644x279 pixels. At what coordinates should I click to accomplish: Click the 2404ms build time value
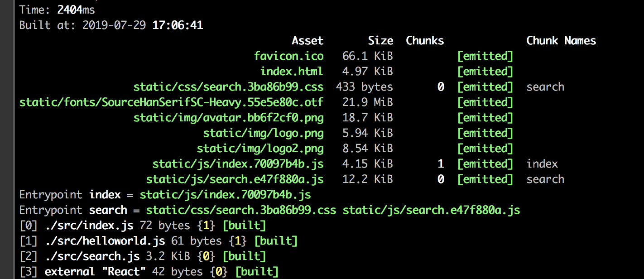pyautogui.click(x=76, y=9)
